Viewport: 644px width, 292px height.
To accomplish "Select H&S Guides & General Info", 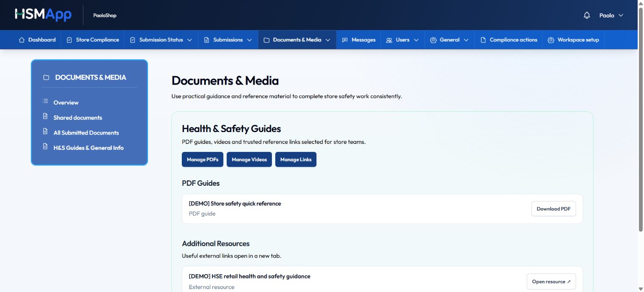I will pyautogui.click(x=88, y=148).
